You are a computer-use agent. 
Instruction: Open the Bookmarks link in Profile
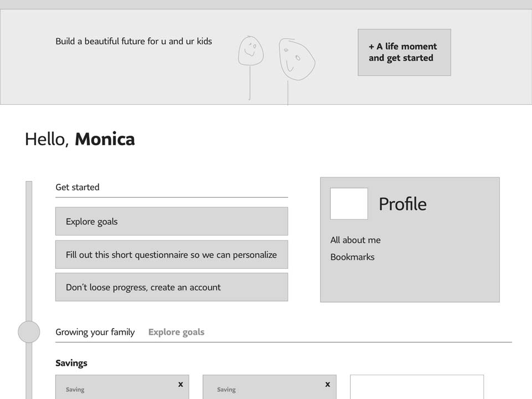352,257
